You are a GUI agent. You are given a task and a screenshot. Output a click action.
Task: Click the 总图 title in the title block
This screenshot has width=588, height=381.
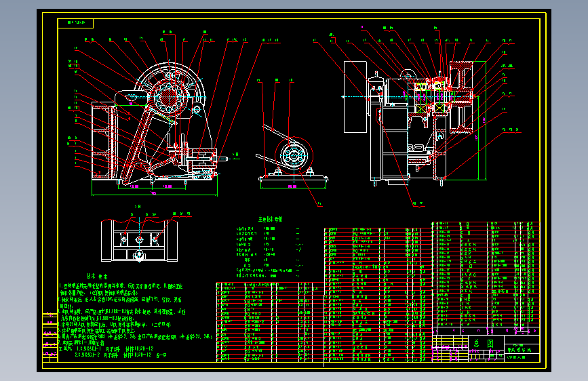pyautogui.click(x=485, y=343)
